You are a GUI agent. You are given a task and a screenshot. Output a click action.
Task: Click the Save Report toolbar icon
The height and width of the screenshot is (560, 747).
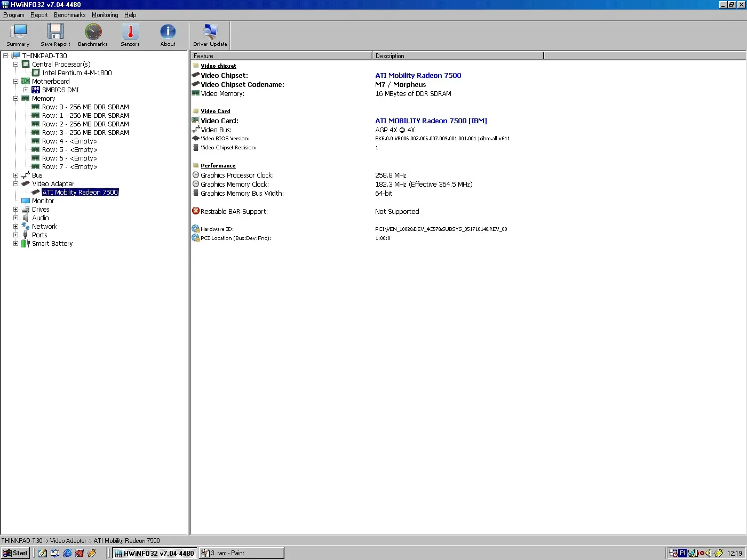(x=55, y=35)
